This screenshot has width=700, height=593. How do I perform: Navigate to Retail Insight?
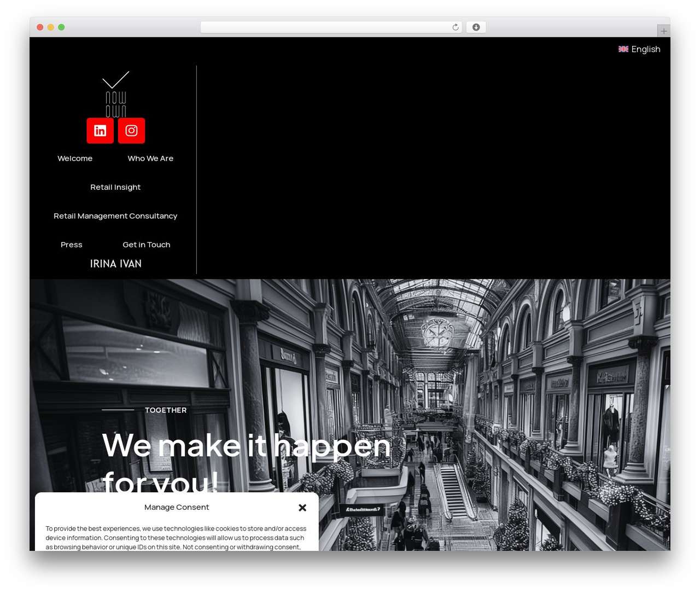click(115, 187)
